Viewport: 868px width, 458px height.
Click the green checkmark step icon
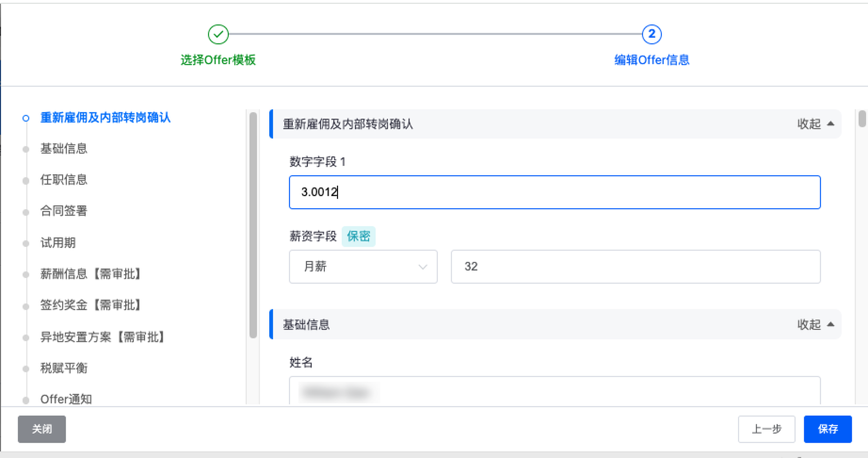[218, 34]
